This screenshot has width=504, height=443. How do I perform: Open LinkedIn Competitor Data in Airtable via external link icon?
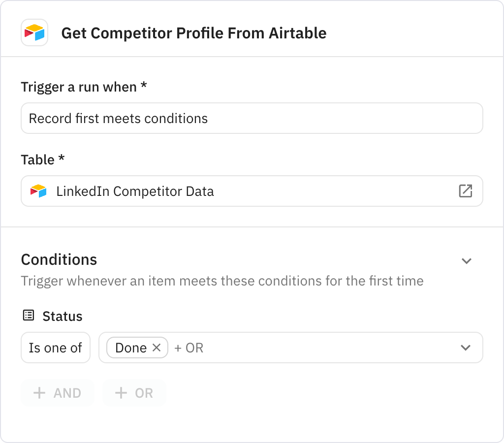coord(465,191)
